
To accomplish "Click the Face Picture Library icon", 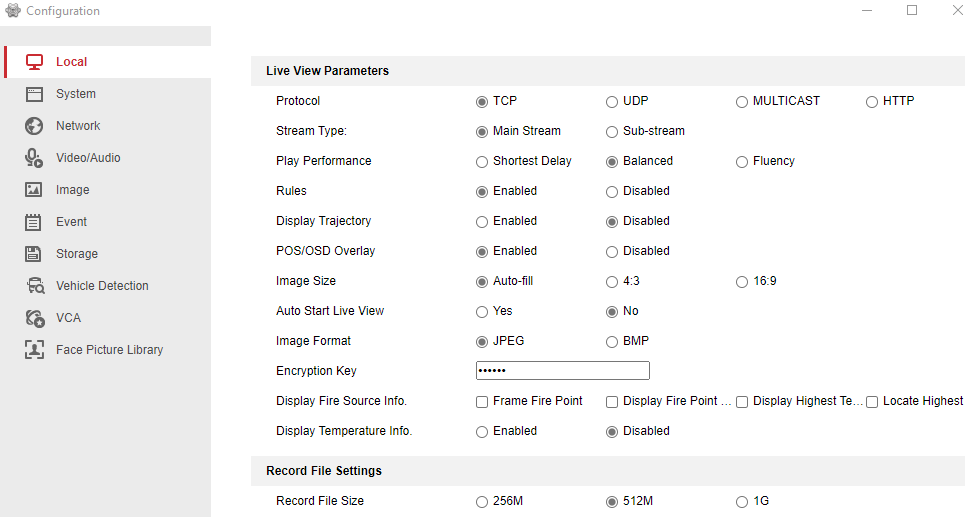I will (34, 350).
